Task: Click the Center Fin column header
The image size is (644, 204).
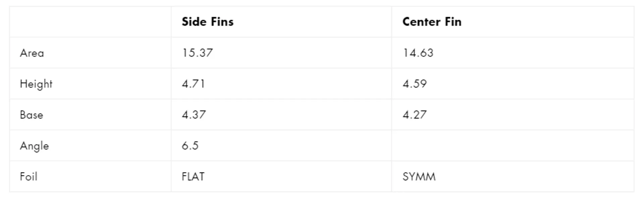Action: [432, 22]
